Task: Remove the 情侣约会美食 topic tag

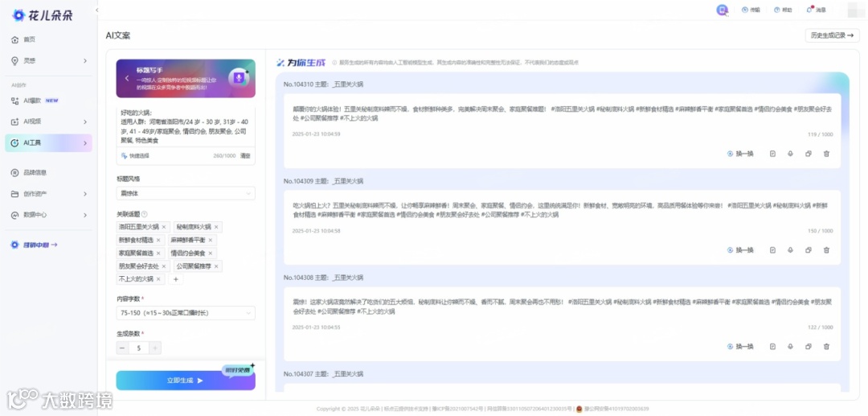Action: coord(211,253)
